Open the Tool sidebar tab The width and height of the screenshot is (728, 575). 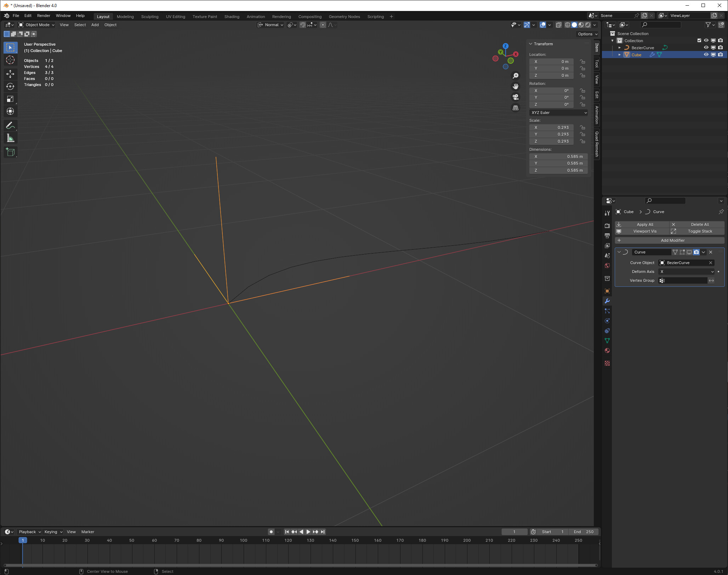click(x=597, y=64)
